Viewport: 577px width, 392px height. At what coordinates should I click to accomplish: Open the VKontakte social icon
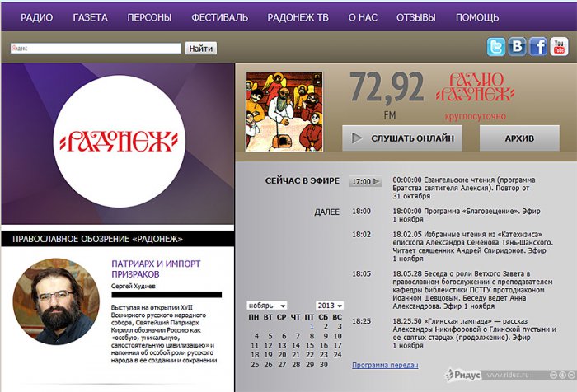point(518,47)
